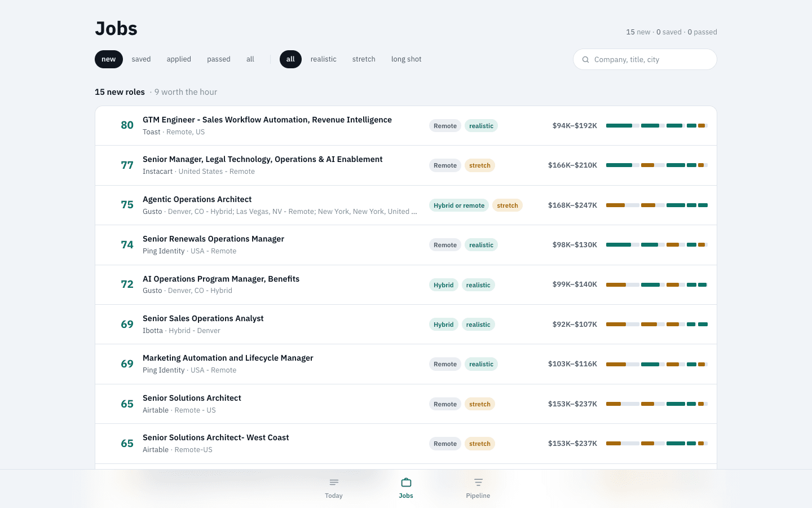Screen dimensions: 812x508
Task: Click 'Ibotta · Hybrid - Denver' subtitle
Action: click(x=182, y=331)
